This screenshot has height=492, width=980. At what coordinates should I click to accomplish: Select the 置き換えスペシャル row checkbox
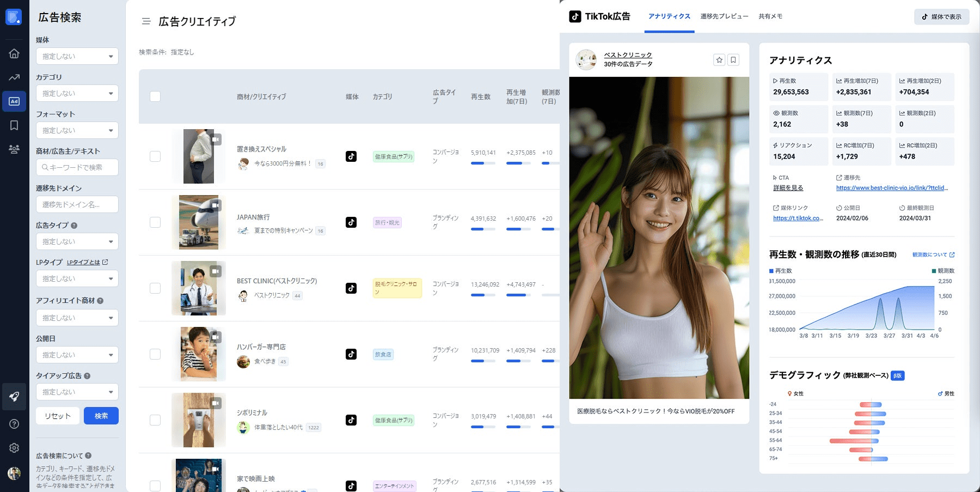[155, 156]
